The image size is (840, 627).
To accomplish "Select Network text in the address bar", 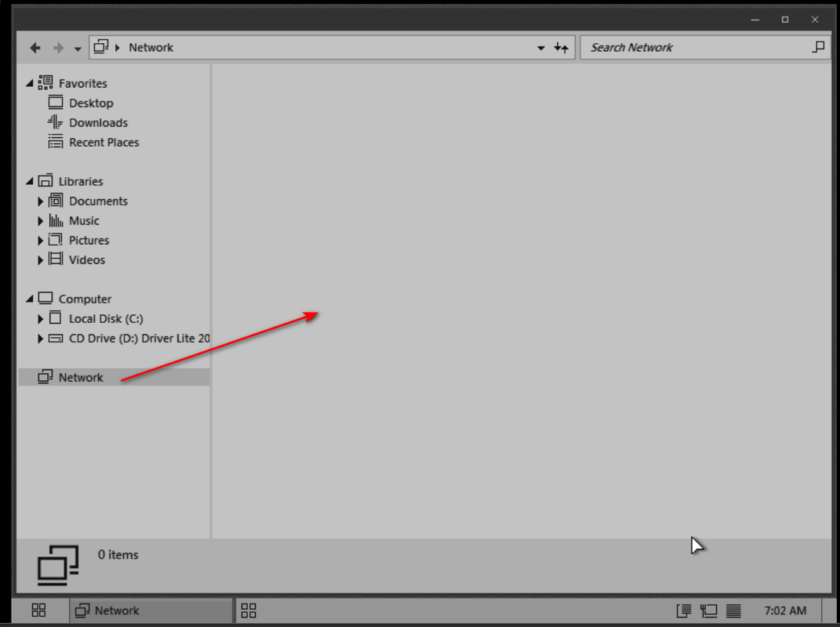I will coord(151,48).
